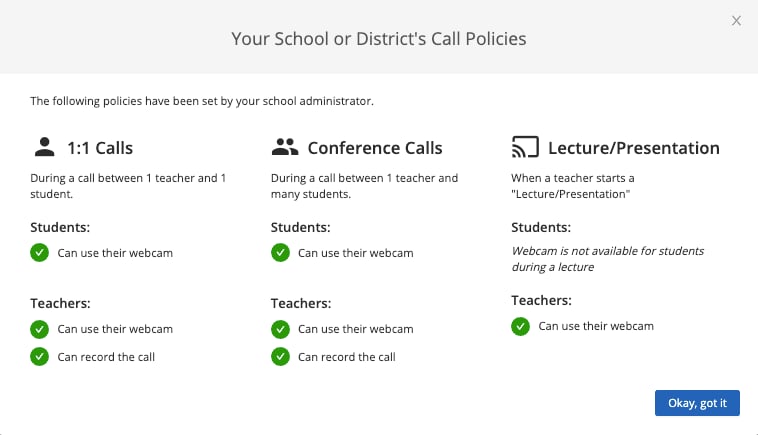Click the single person icon beside 1:1 Calls
The height and width of the screenshot is (435, 758).
point(44,147)
